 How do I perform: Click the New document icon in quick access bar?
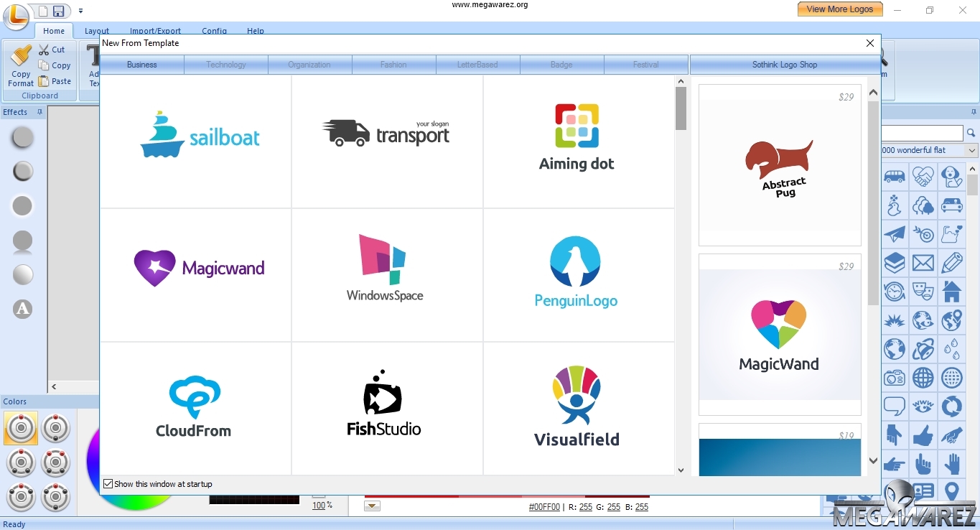[x=42, y=11]
